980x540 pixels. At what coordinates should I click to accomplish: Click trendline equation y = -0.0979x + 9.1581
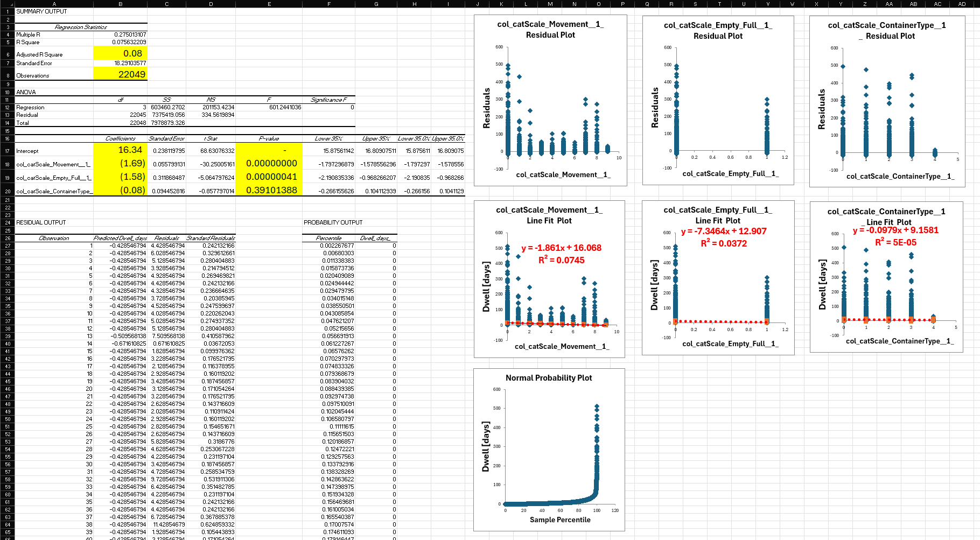(895, 230)
